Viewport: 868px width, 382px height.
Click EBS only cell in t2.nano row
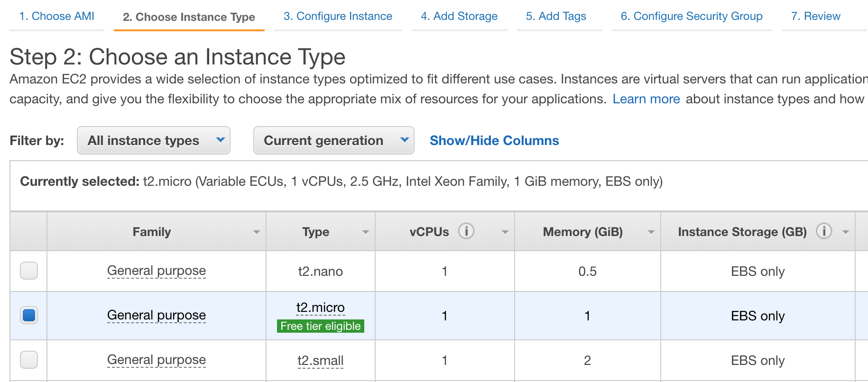757,272
